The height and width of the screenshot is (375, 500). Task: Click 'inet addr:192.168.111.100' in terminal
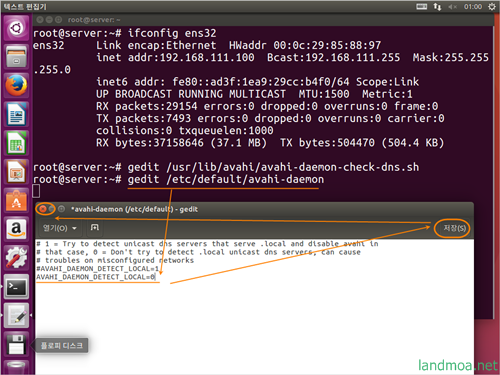click(x=175, y=57)
